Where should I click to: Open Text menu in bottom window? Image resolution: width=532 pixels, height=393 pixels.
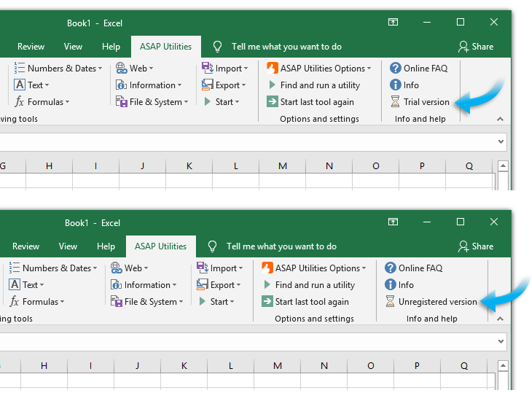coord(26,284)
